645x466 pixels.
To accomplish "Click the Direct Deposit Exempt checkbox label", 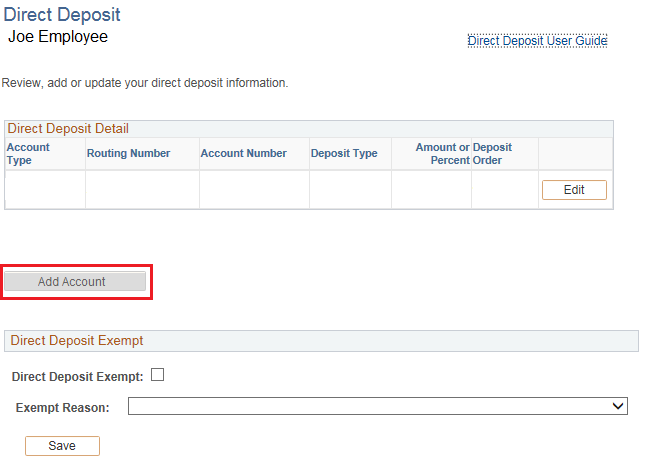I will pyautogui.click(x=77, y=376).
